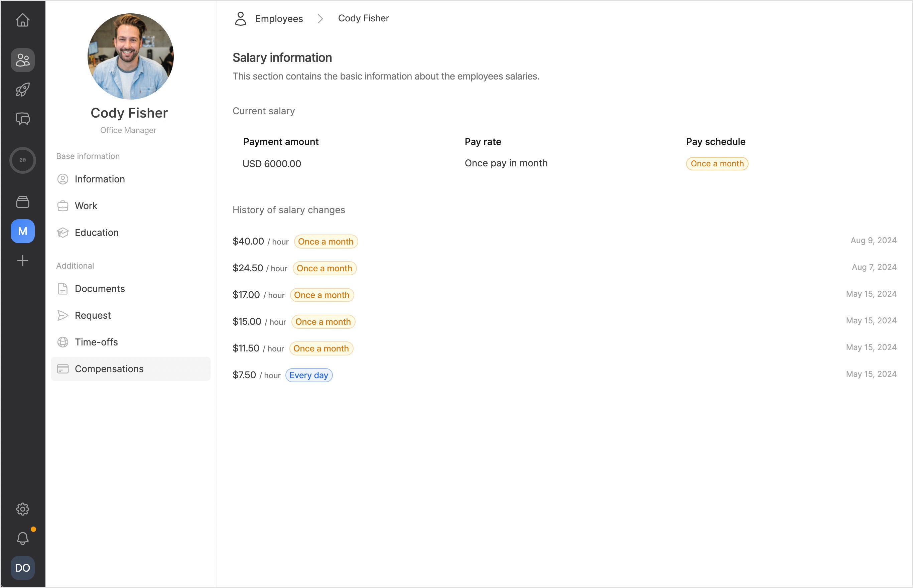Click the DO user avatar
This screenshot has width=913, height=588.
pyautogui.click(x=22, y=568)
